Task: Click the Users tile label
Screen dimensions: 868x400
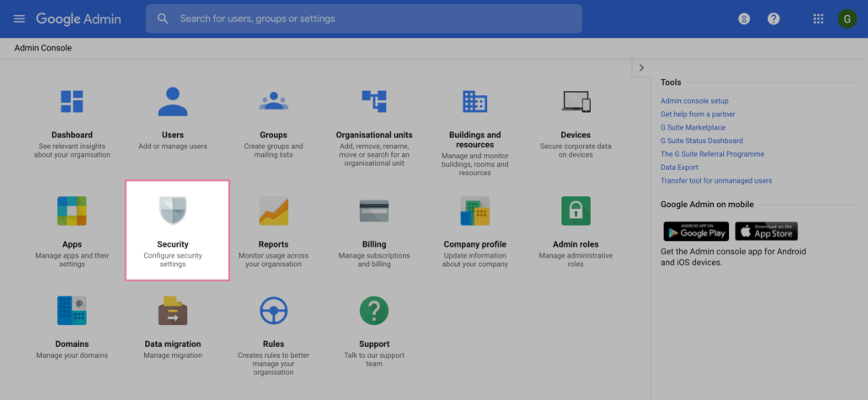Action: pos(173,135)
